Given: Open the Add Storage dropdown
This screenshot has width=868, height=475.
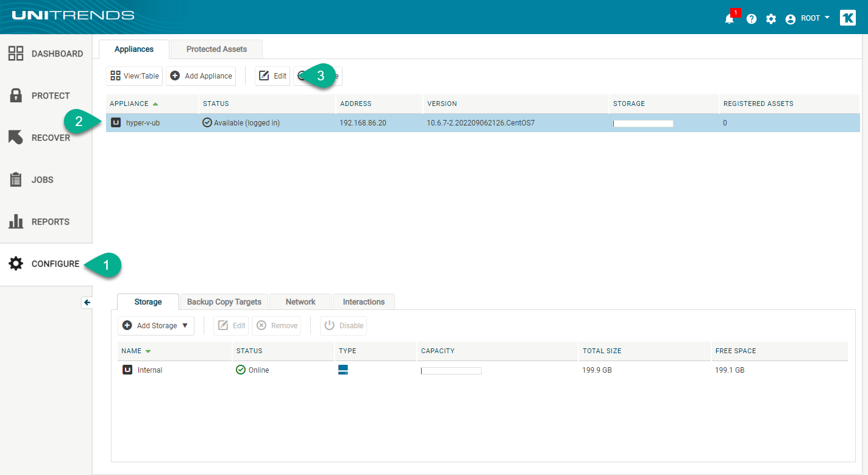Looking at the screenshot, I should [x=156, y=326].
